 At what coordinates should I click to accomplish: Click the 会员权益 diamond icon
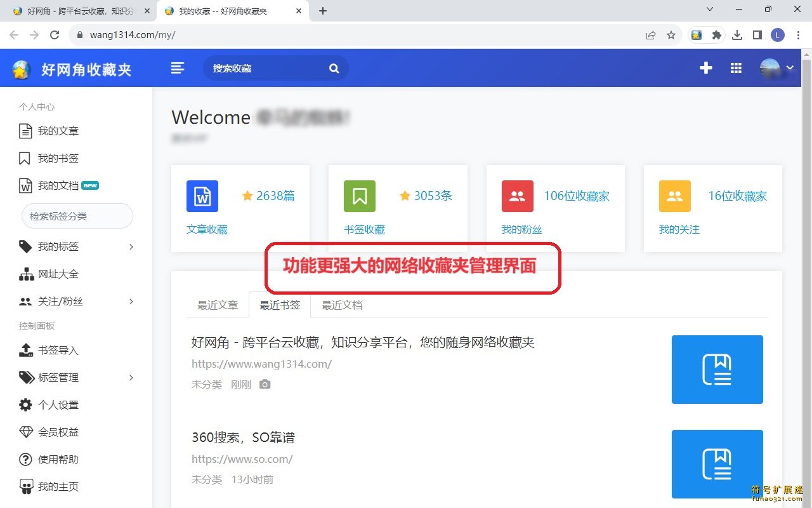[26, 432]
